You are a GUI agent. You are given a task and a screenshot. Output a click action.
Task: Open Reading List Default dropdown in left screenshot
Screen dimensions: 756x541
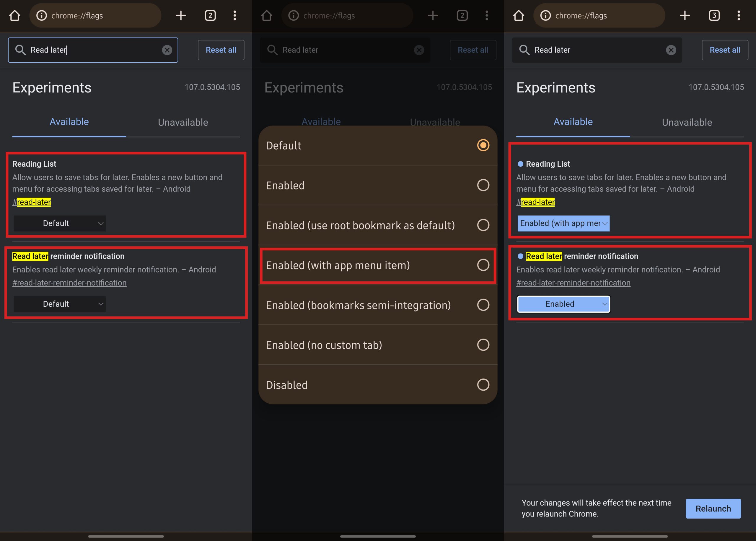click(60, 223)
